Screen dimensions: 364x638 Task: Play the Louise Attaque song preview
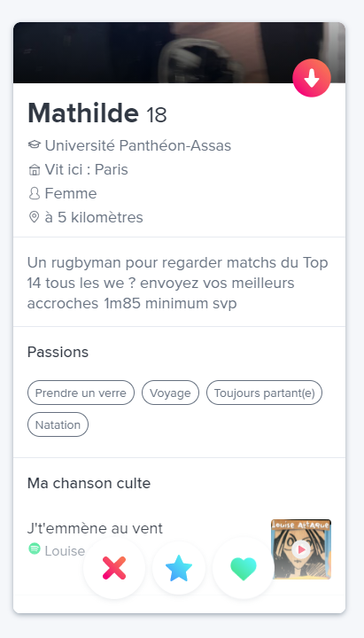[301, 549]
